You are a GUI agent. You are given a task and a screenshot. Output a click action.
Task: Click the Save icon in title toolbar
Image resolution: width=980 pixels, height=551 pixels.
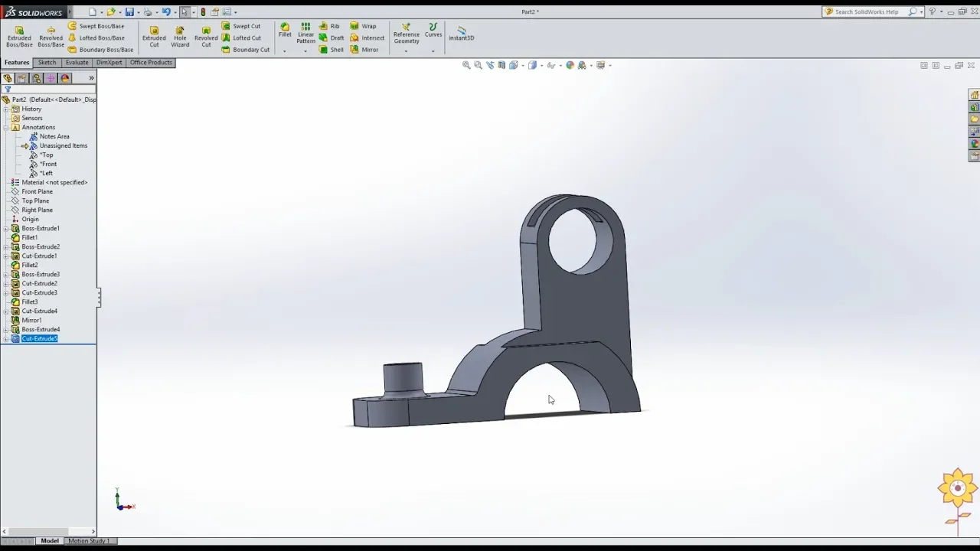click(x=129, y=11)
